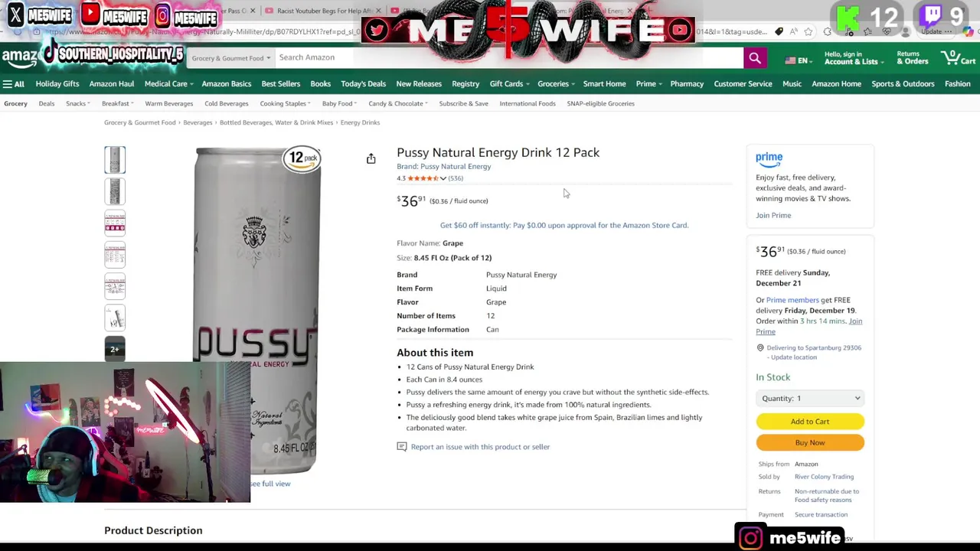Click the report issue speech-bubble icon
The image size is (980, 551).
[401, 447]
